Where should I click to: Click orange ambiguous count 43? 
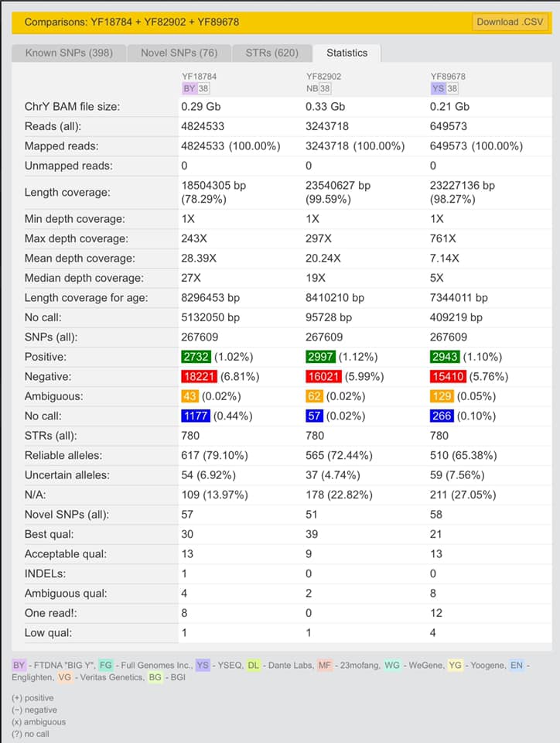click(190, 395)
